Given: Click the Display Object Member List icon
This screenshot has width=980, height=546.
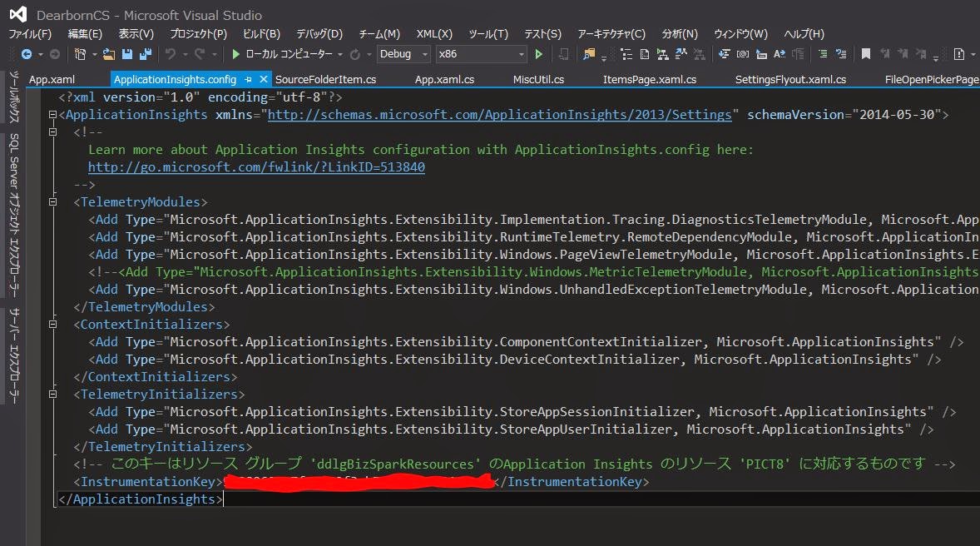Looking at the screenshot, I should click(725, 54).
